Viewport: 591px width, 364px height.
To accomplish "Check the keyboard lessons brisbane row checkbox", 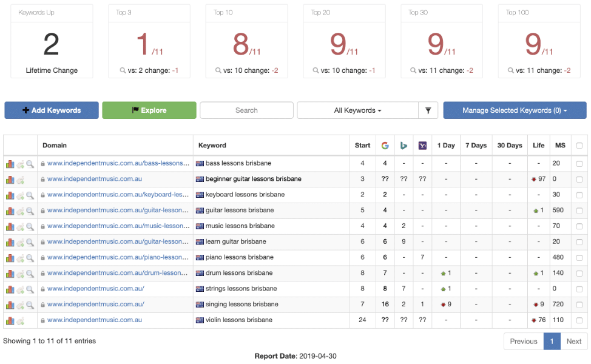I will (579, 195).
